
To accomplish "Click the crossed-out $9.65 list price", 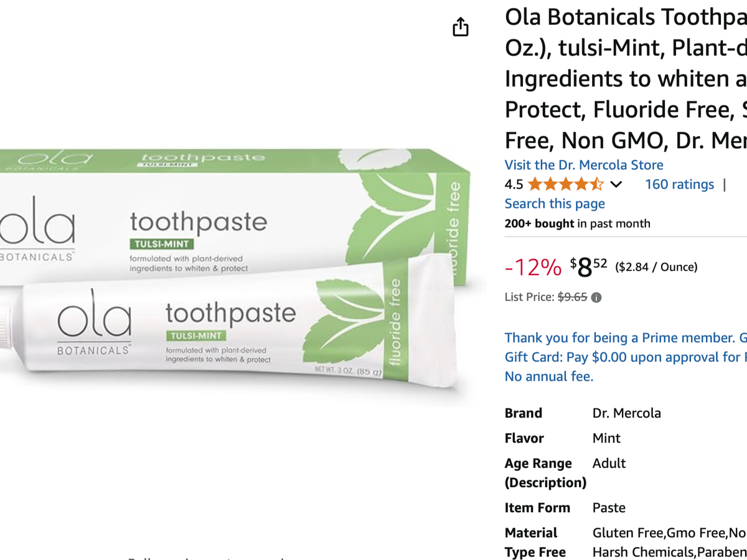I will 571,297.
